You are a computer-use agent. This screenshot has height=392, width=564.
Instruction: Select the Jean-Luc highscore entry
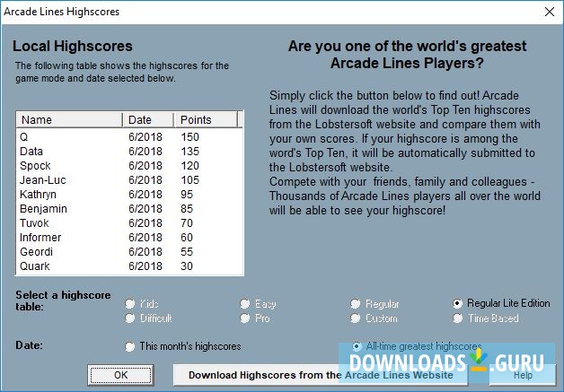coord(129,180)
